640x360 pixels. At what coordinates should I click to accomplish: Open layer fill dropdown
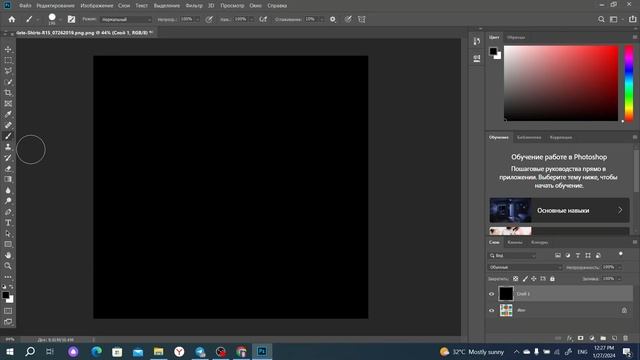pyautogui.click(x=620, y=279)
